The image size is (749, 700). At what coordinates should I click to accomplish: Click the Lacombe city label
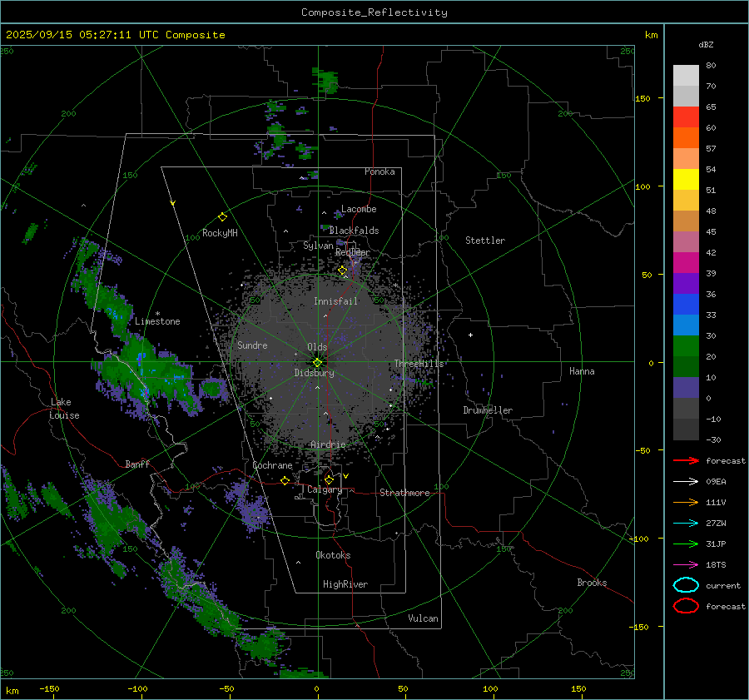(x=359, y=209)
